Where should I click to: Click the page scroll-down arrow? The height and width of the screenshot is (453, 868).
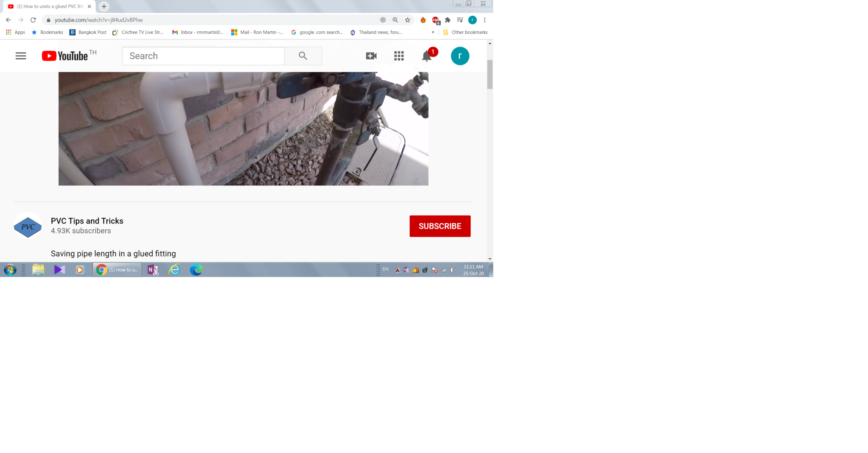click(x=490, y=259)
